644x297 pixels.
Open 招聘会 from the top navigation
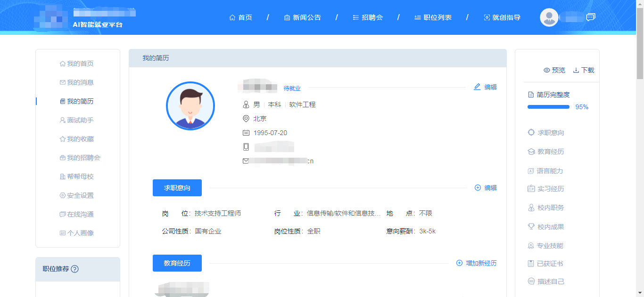pos(368,17)
